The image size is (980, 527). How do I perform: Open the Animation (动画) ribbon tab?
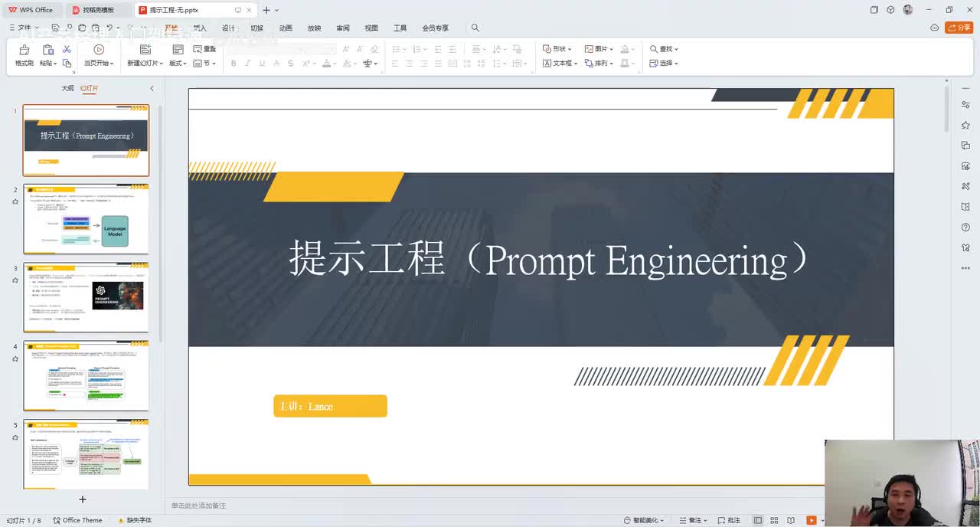tap(286, 28)
